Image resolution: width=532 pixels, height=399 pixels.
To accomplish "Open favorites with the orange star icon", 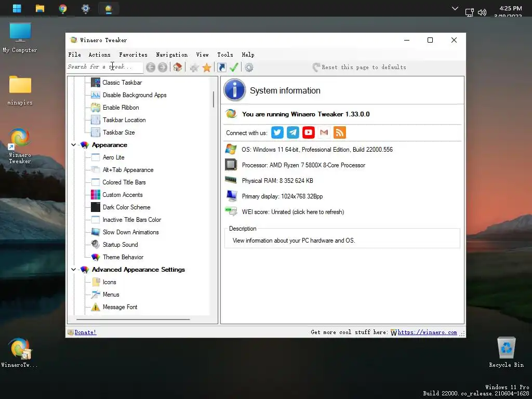I will pyautogui.click(x=207, y=68).
